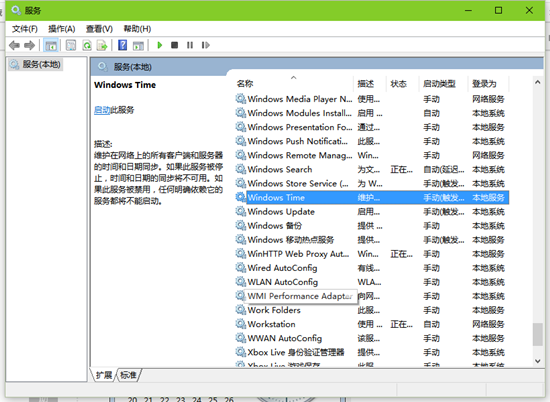Select the WinHTTP Web Proxy Aut... service
The width and height of the screenshot is (550, 402).
pyautogui.click(x=372, y=254)
